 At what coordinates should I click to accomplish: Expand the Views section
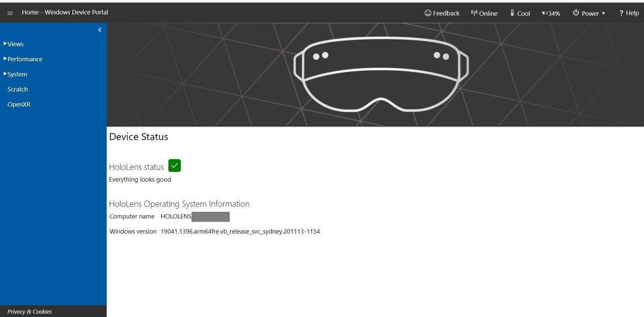coord(13,44)
